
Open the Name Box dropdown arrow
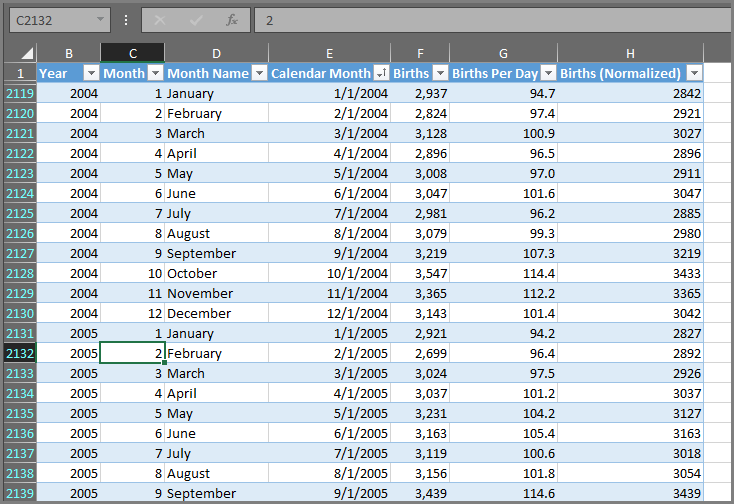coord(101,20)
